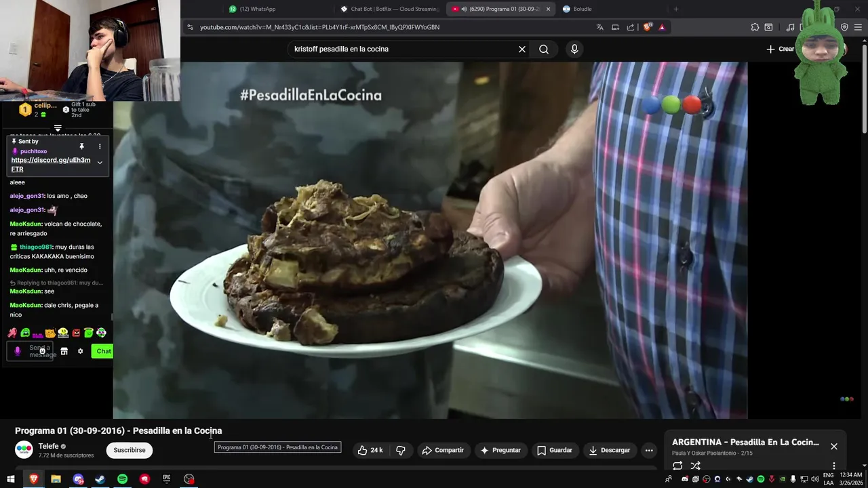Click the sidebar search panel icon
The image size is (868, 488).
click(x=768, y=27)
